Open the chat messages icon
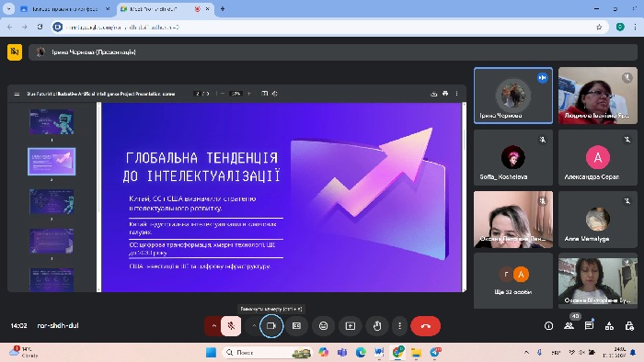 (589, 326)
